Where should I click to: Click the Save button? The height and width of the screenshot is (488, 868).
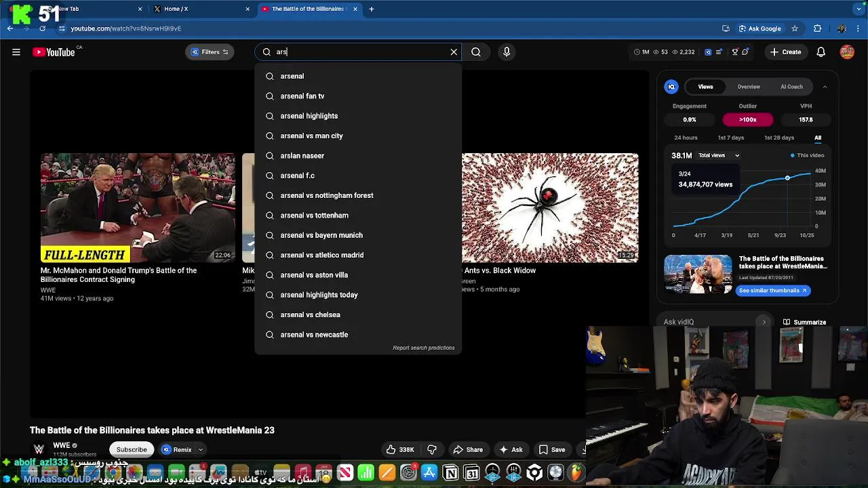pyautogui.click(x=552, y=449)
